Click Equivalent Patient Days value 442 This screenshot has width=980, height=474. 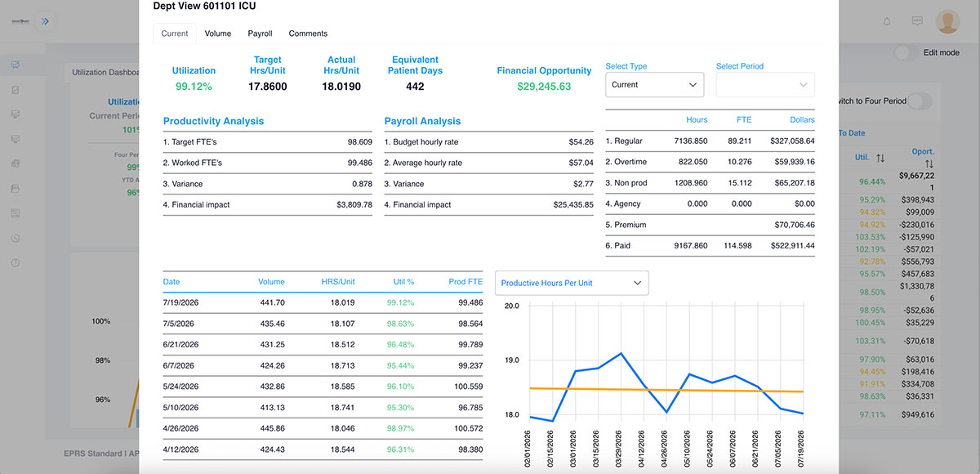coord(415,87)
